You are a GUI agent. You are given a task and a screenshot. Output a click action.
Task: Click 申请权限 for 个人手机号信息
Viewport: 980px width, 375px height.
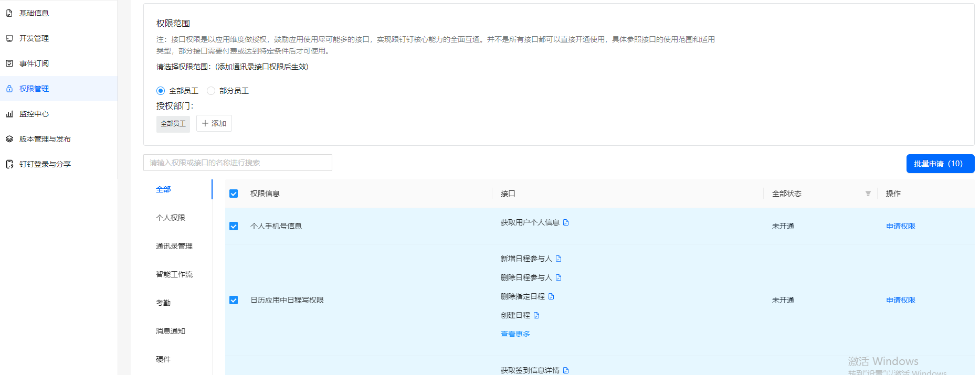click(x=901, y=226)
